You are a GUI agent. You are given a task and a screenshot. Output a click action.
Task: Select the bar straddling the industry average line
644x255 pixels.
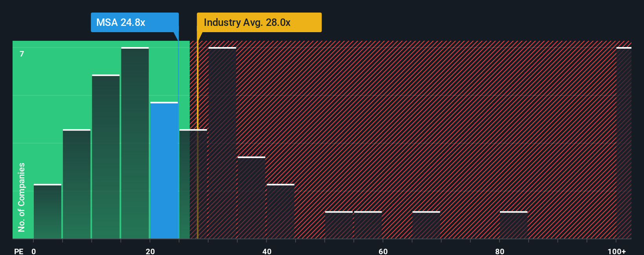[x=193, y=184]
